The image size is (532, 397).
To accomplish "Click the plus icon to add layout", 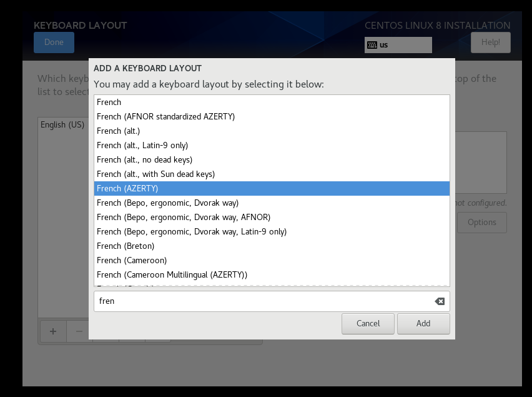I will pos(53,331).
